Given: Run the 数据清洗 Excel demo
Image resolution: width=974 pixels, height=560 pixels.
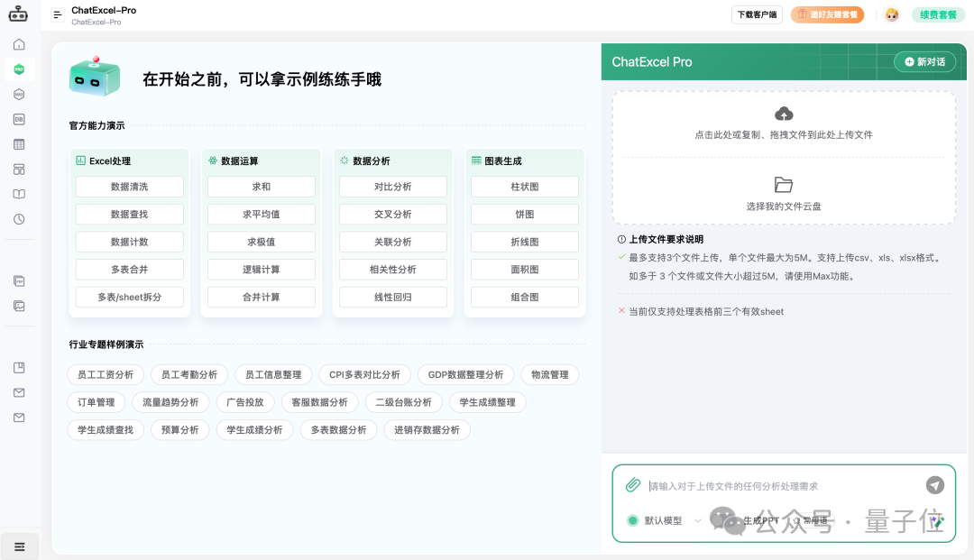Looking at the screenshot, I should tap(129, 187).
